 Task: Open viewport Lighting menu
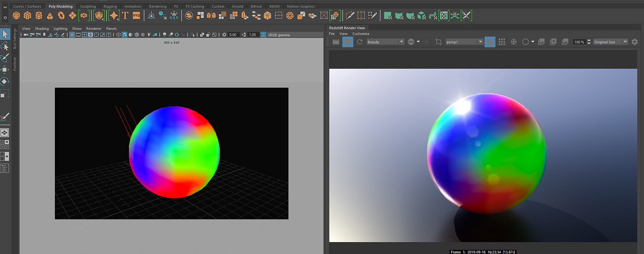(x=60, y=29)
